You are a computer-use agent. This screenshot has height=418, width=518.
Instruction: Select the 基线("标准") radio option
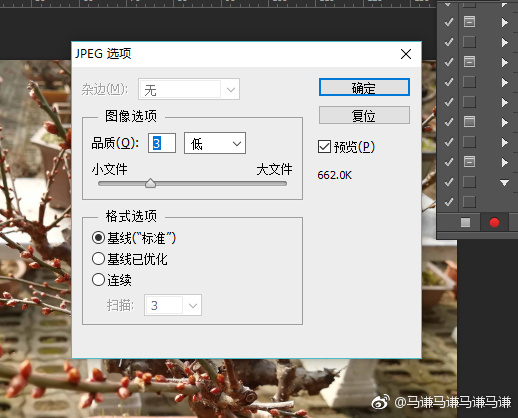point(98,238)
